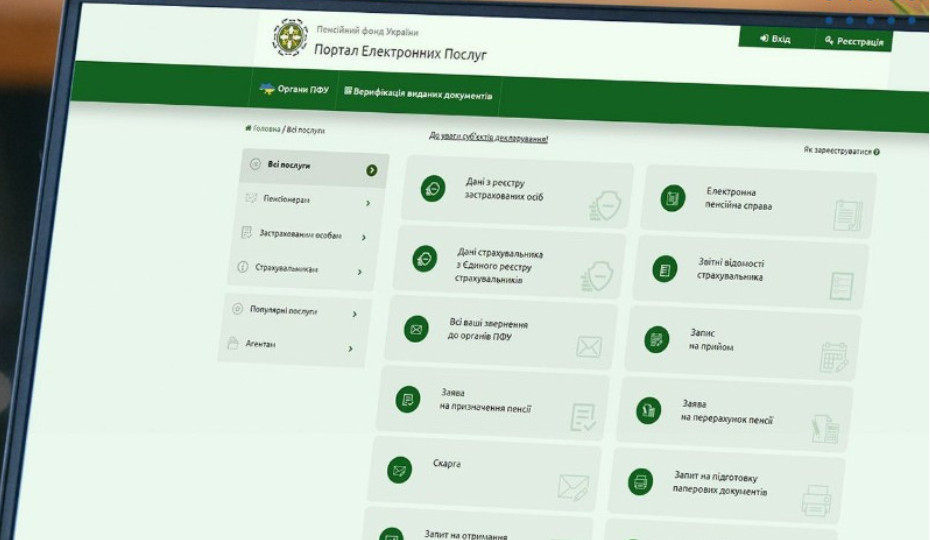The height and width of the screenshot is (540, 930).
Task: Click Пенсійний фонд України header text
Action: click(367, 31)
